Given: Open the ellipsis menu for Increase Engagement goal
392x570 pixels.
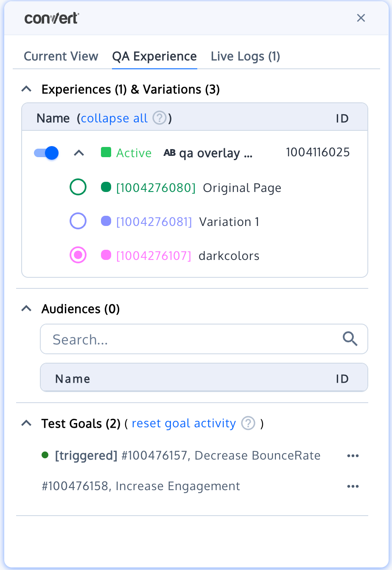Looking at the screenshot, I should [353, 486].
